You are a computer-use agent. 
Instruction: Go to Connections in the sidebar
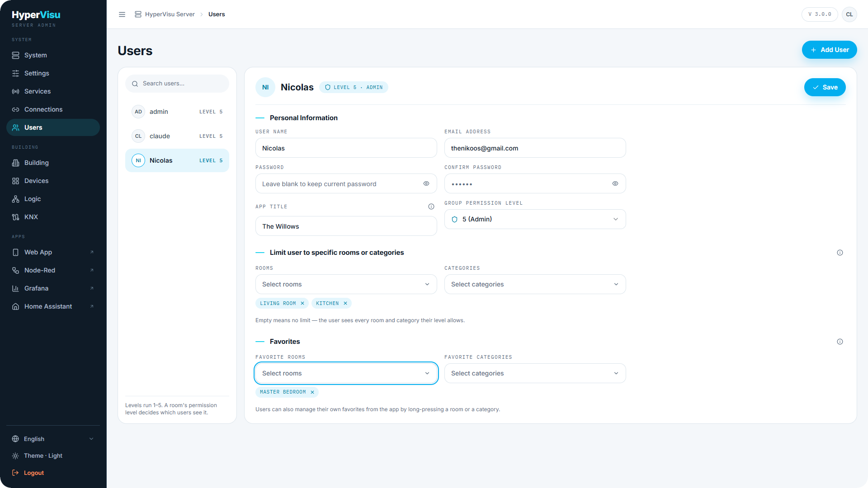(x=53, y=109)
